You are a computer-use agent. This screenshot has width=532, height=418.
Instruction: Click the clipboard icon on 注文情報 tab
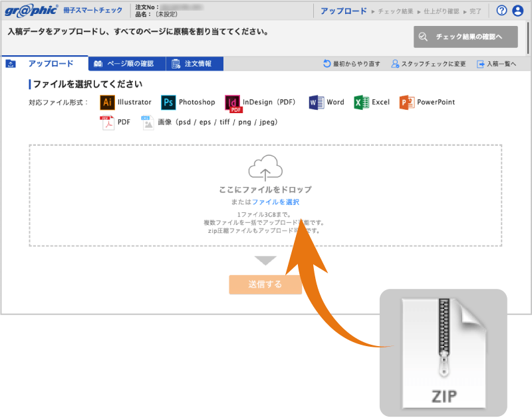pos(176,63)
